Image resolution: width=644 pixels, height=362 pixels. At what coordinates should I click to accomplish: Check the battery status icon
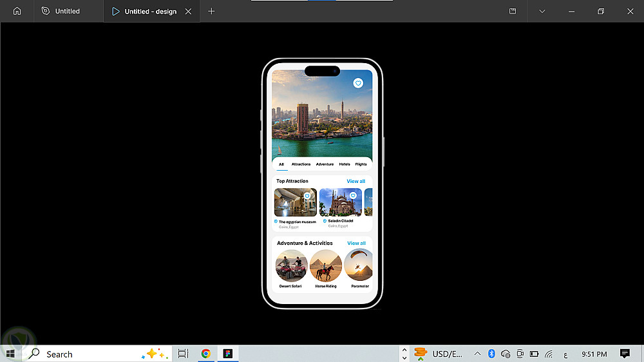(x=534, y=354)
